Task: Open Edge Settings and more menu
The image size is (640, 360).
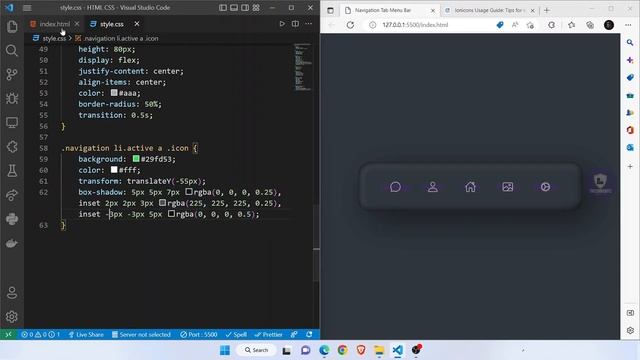Action: coord(628,25)
